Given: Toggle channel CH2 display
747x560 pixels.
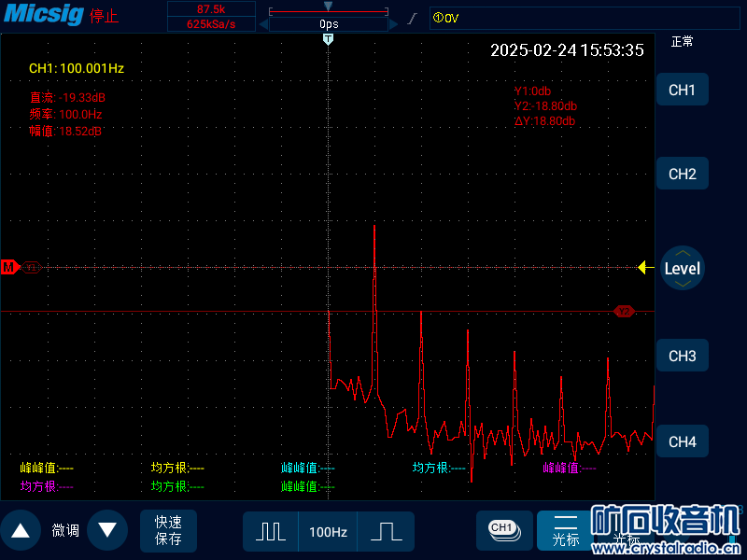Looking at the screenshot, I should point(682,174).
